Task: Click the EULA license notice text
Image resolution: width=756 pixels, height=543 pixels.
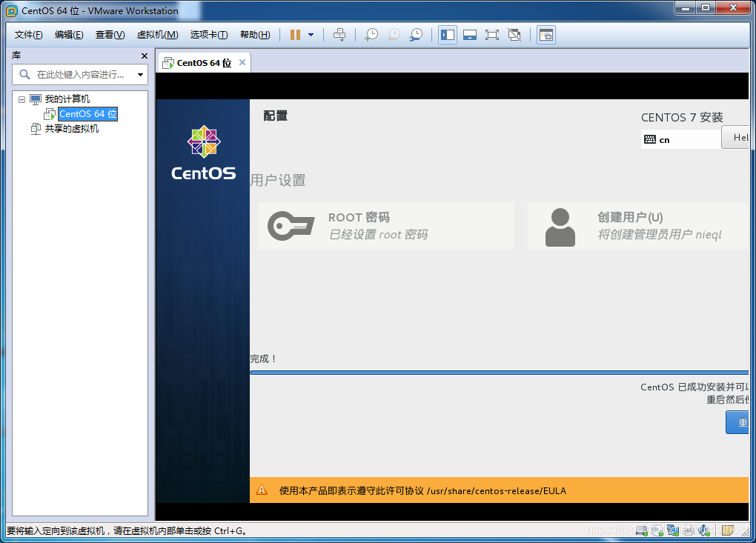Action: click(422, 491)
